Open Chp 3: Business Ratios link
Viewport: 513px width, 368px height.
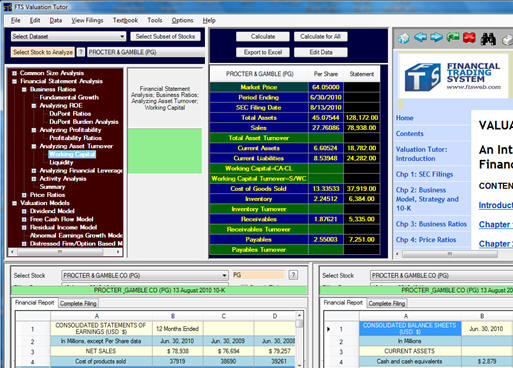(x=431, y=224)
